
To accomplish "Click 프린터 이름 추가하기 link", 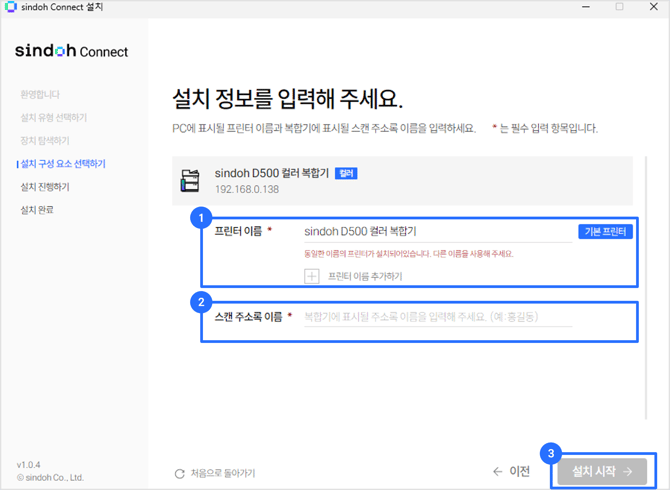I will [365, 276].
